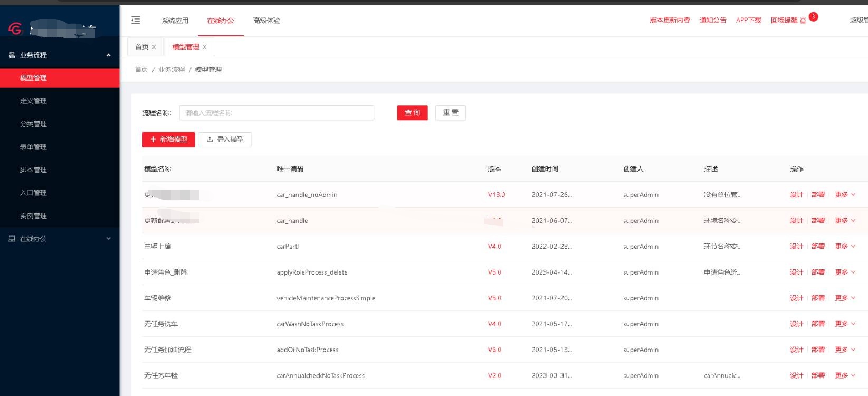
Task: Open the notification badge showing 3
Action: 813,17
